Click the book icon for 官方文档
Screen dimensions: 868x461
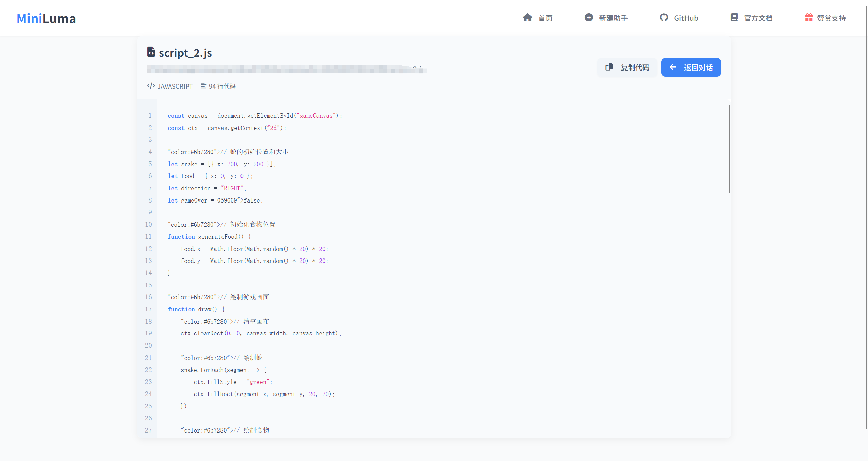coord(734,18)
